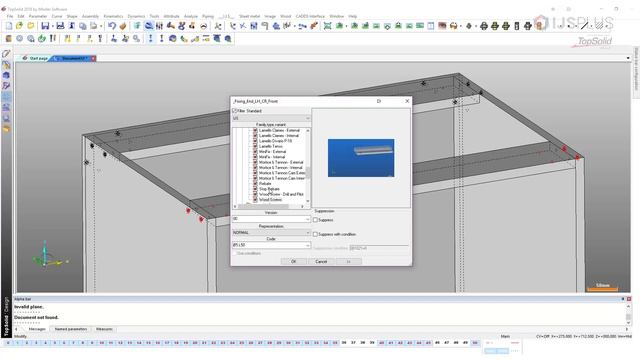Open the Wood menu

(x=285, y=16)
